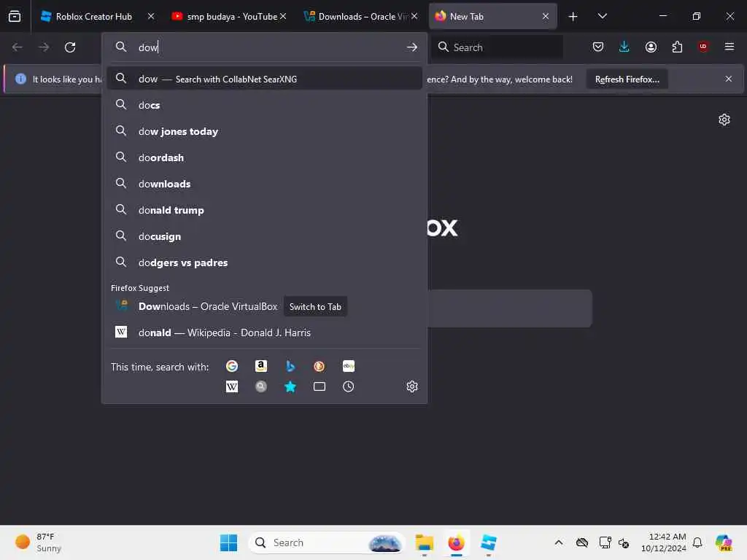
Task: Dismiss the welcome back notification bar
Action: point(729,79)
